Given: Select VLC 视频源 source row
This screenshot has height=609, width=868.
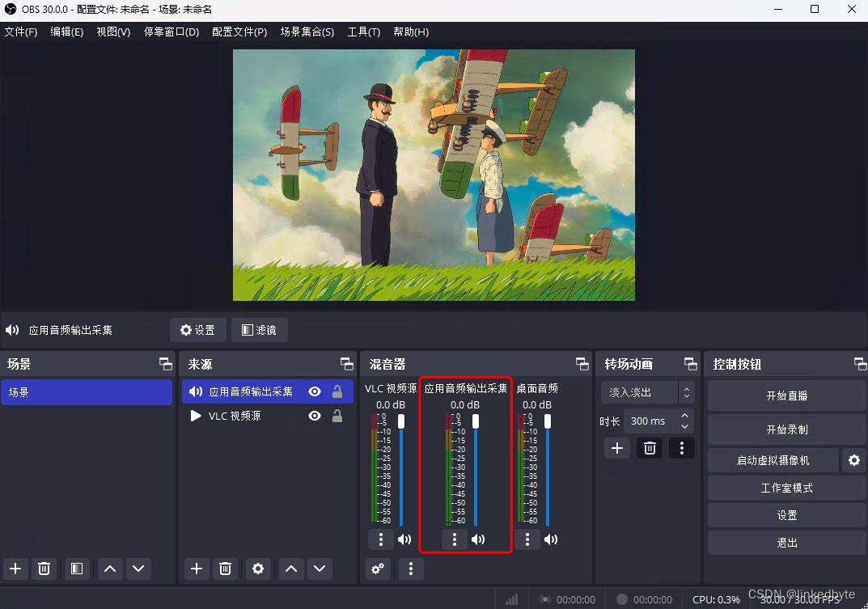Looking at the screenshot, I should pyautogui.click(x=268, y=416).
